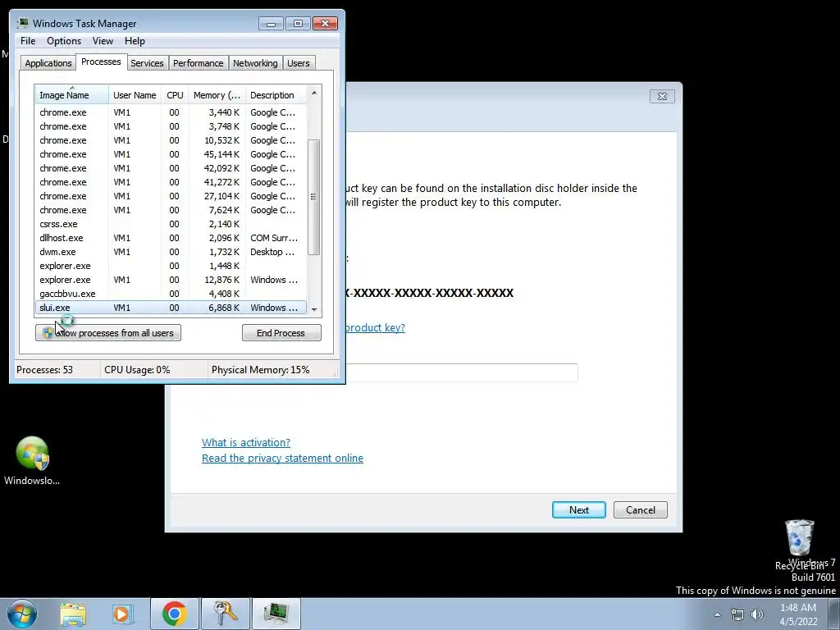This screenshot has height=630, width=840.
Task: Click Show processes from all users
Action: click(x=108, y=333)
